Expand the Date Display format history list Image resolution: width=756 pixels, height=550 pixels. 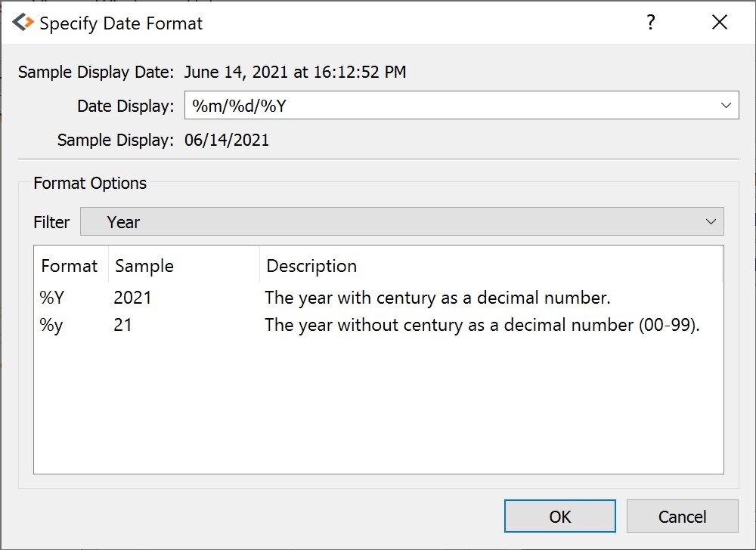(x=727, y=105)
